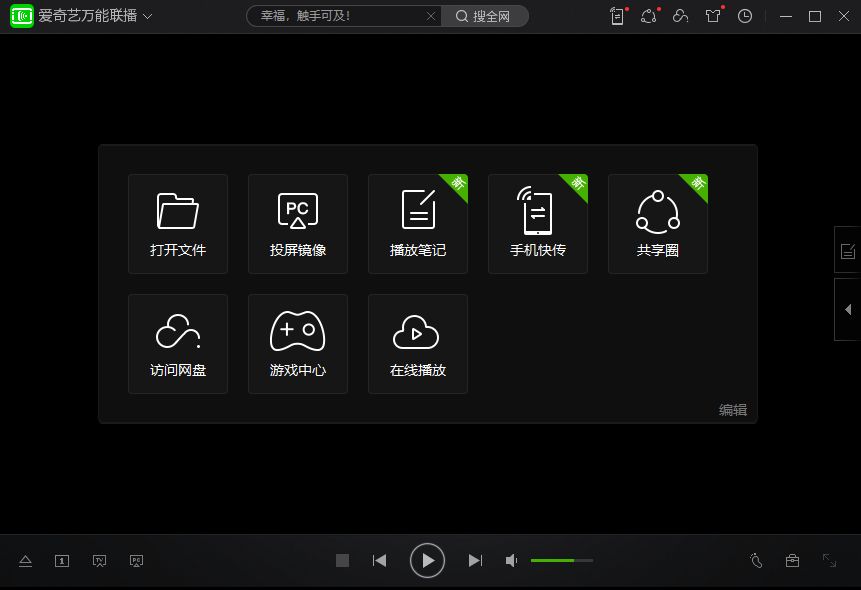
Task: Click the 搜全网 search button
Action: click(485, 16)
